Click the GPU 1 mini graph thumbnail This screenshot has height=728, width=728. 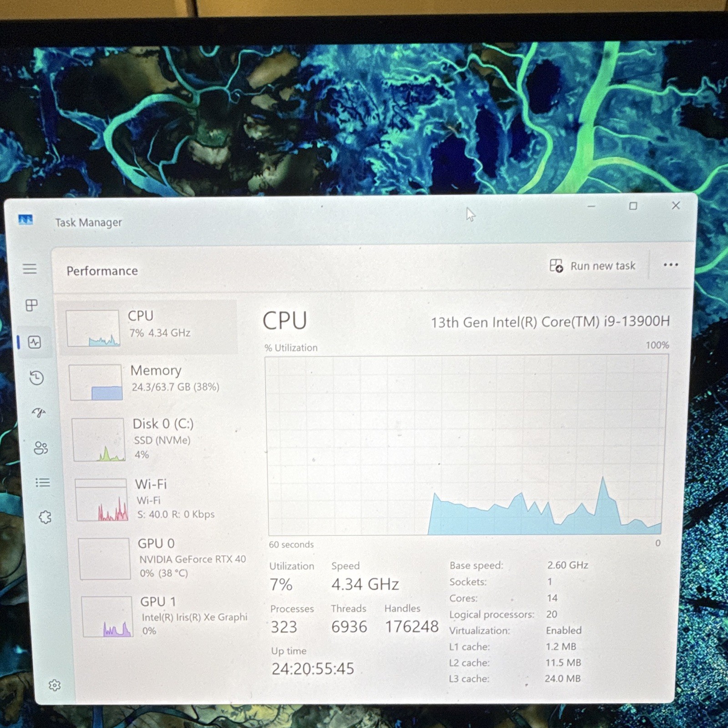pos(107,617)
